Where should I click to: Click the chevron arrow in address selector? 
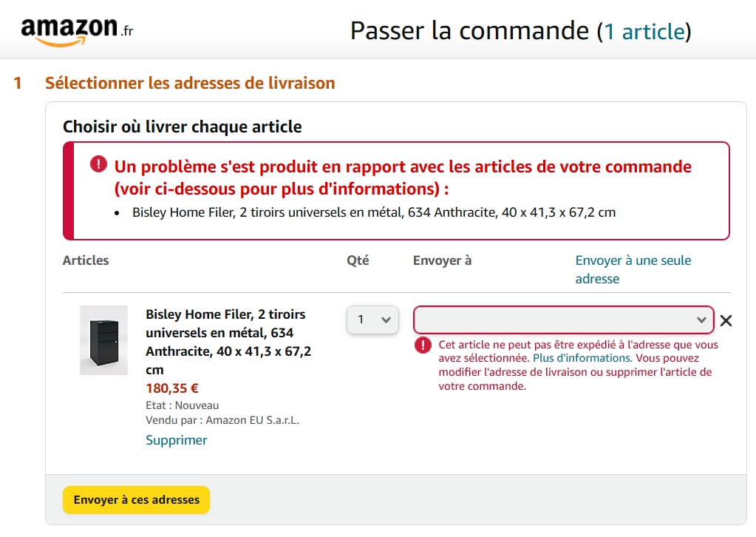point(701,320)
